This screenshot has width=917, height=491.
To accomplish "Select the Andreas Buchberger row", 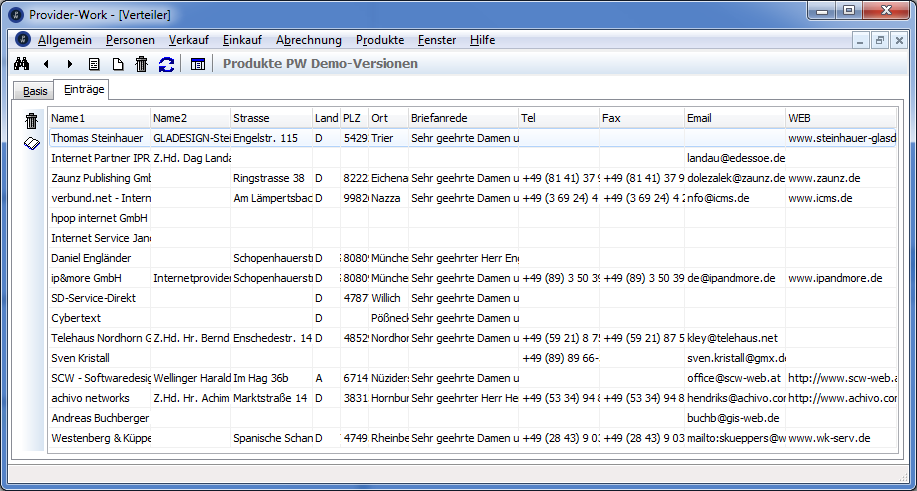I will click(473, 418).
